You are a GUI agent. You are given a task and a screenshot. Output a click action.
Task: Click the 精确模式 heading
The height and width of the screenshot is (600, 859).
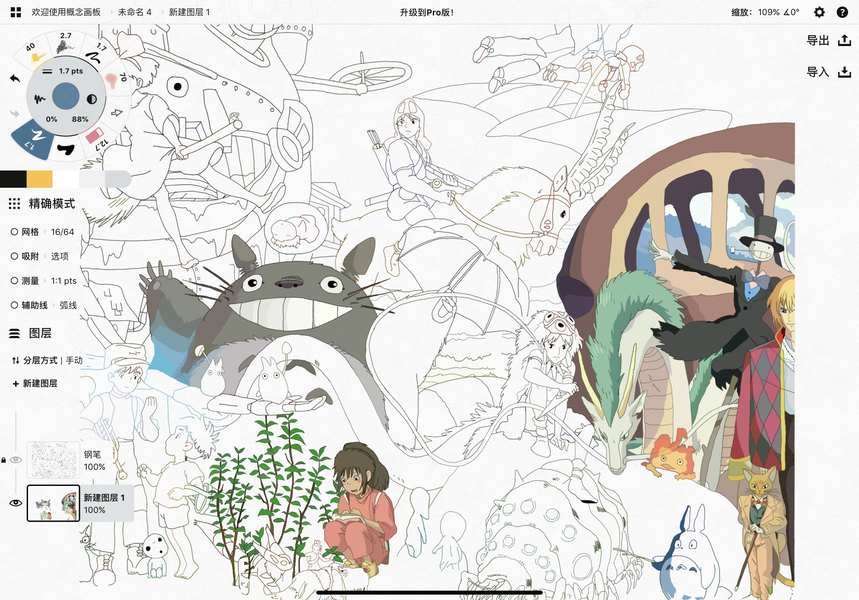[51, 204]
